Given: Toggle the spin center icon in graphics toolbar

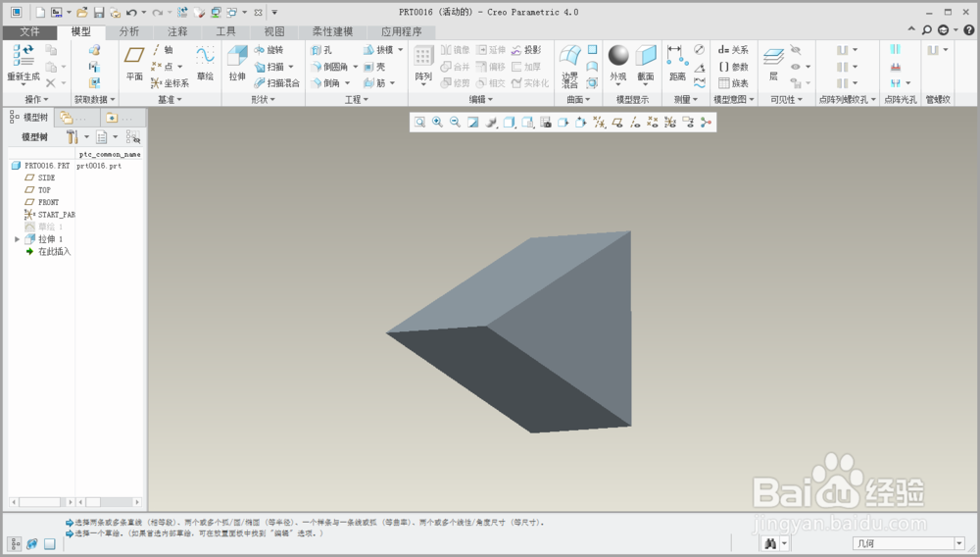Looking at the screenshot, I should (707, 122).
